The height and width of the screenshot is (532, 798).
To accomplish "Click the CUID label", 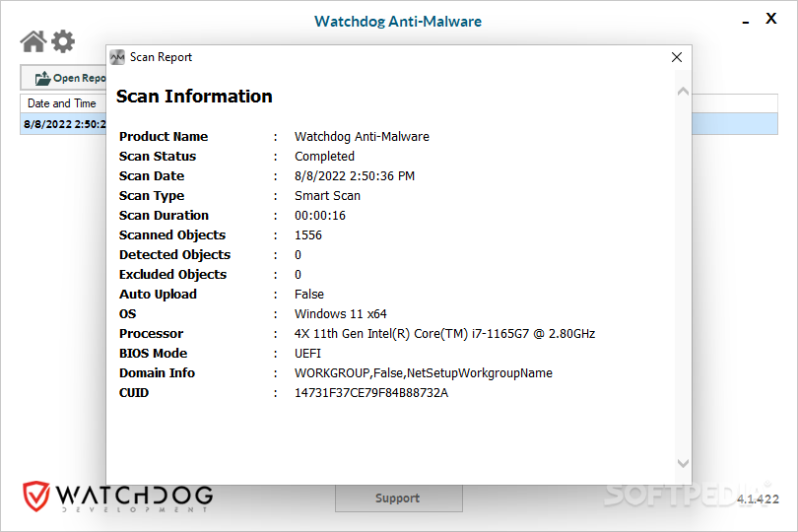I will (134, 393).
